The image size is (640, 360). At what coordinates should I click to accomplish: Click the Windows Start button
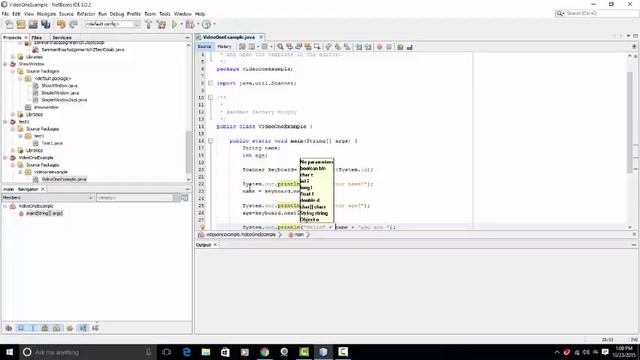pyautogui.click(x=9, y=352)
